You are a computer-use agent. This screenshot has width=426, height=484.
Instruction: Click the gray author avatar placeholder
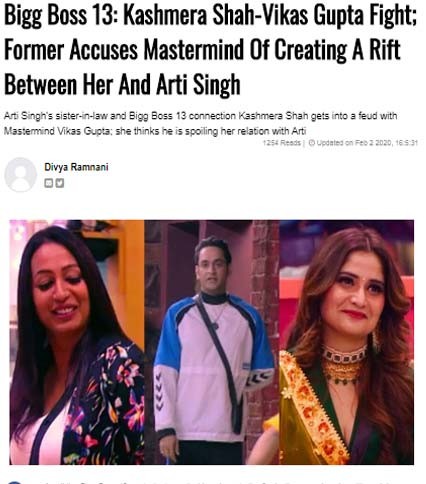click(20, 175)
